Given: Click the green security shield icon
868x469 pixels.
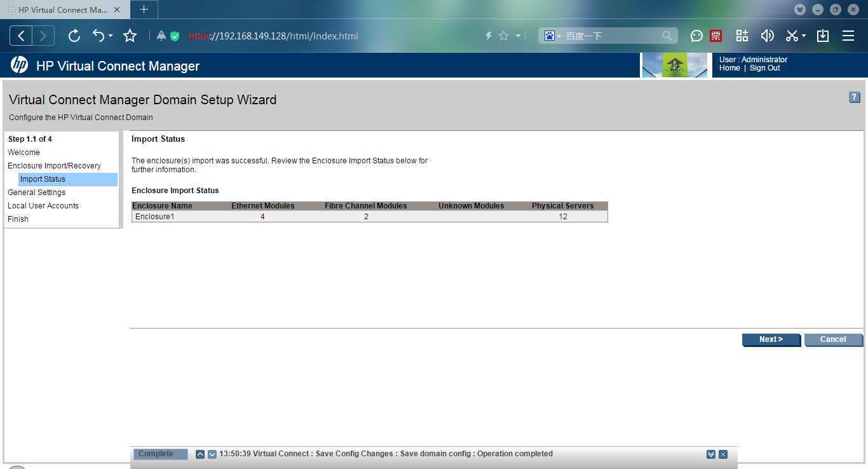Looking at the screenshot, I should (175, 36).
